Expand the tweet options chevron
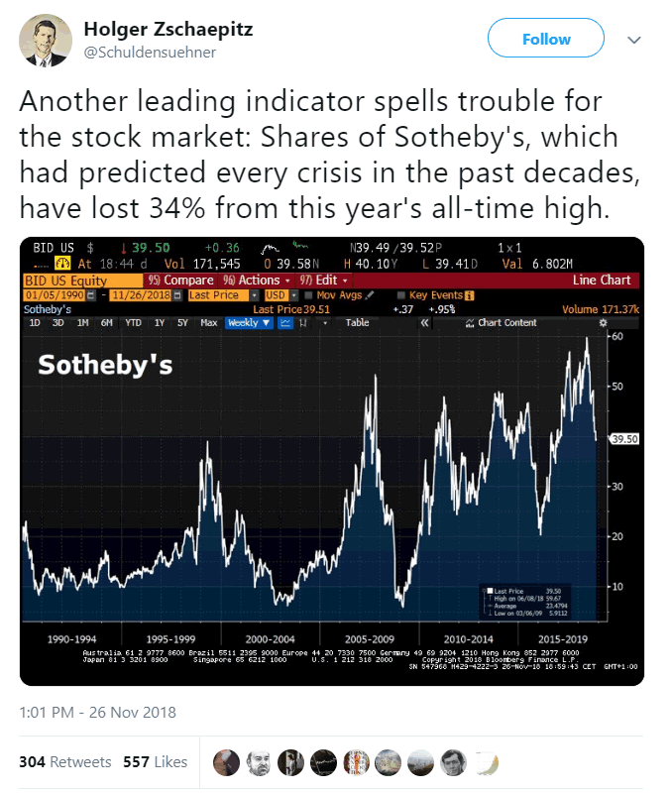The image size is (672, 793). click(635, 41)
